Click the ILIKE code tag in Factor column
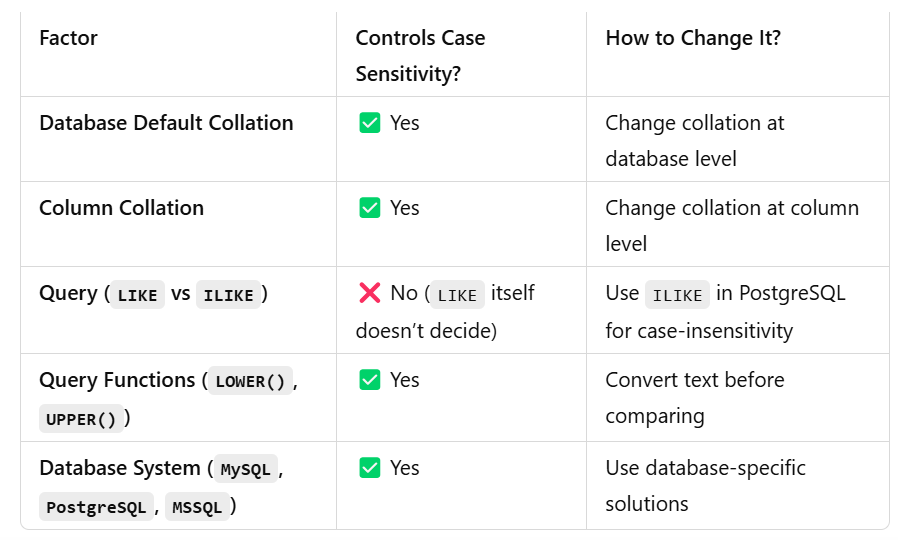Screen dimensions: 898x540 (229, 295)
